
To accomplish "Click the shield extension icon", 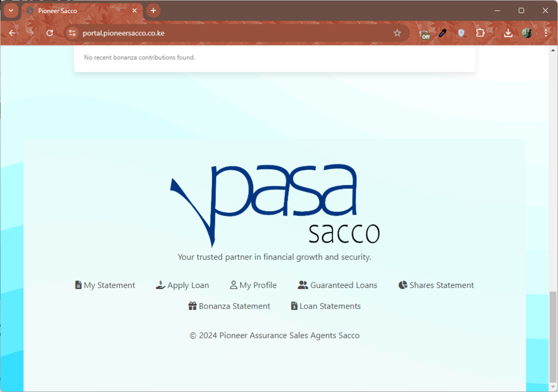I will pos(461,33).
